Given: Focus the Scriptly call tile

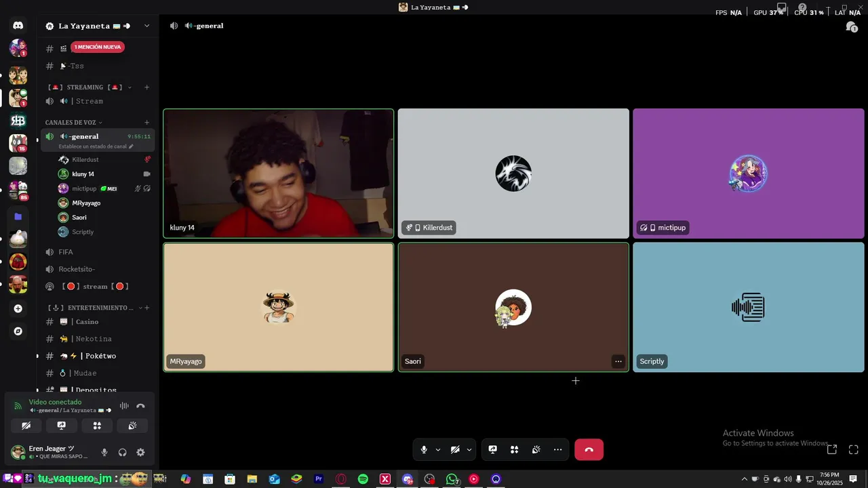Looking at the screenshot, I should 749,307.
